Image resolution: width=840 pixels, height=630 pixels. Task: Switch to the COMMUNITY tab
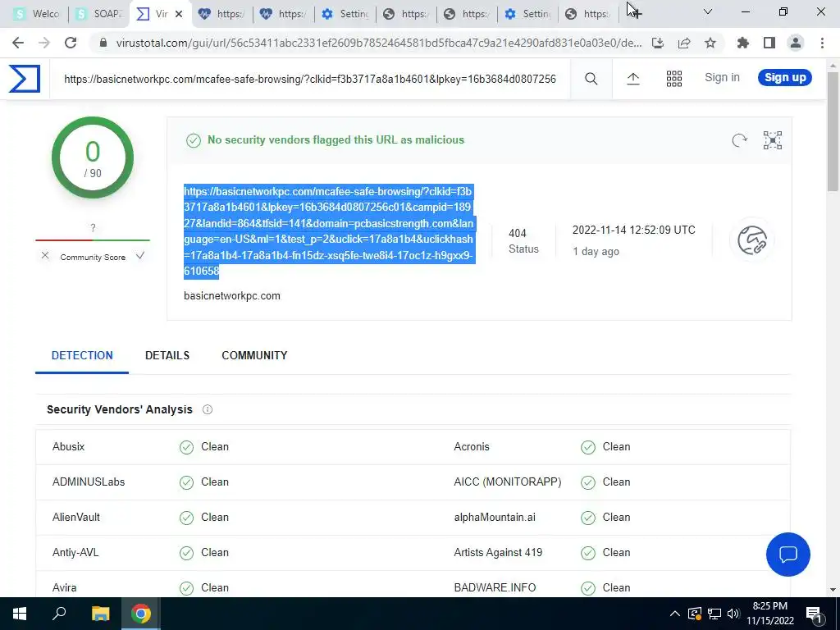[254, 356]
